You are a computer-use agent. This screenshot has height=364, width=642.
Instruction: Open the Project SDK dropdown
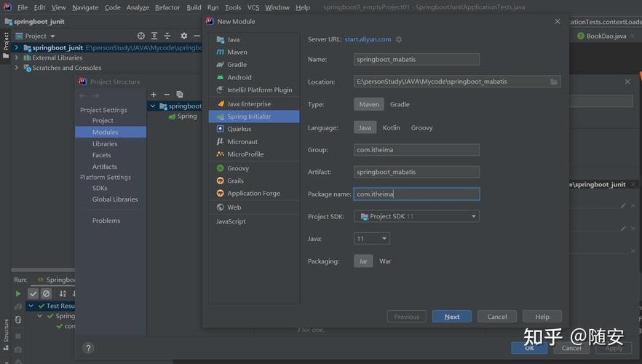pyautogui.click(x=416, y=216)
